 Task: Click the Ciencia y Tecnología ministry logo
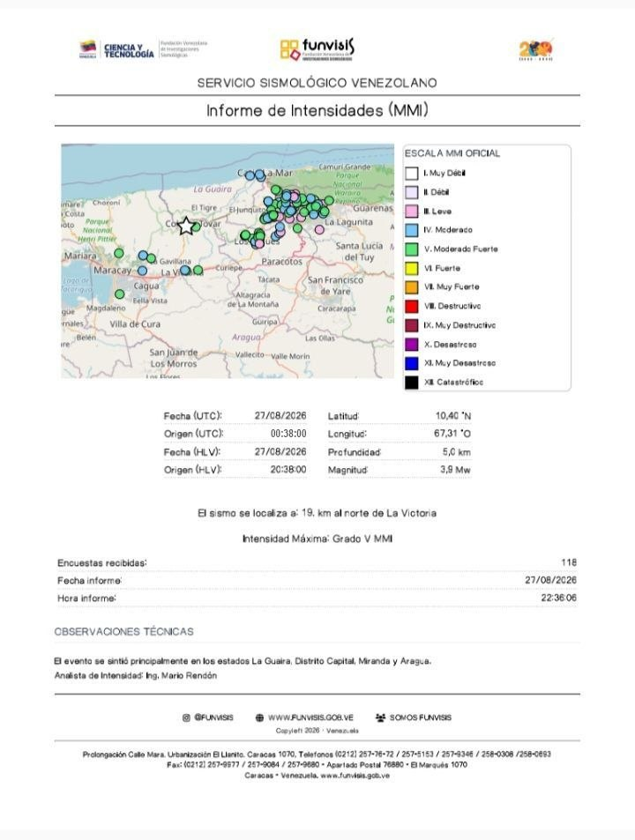pos(143,49)
